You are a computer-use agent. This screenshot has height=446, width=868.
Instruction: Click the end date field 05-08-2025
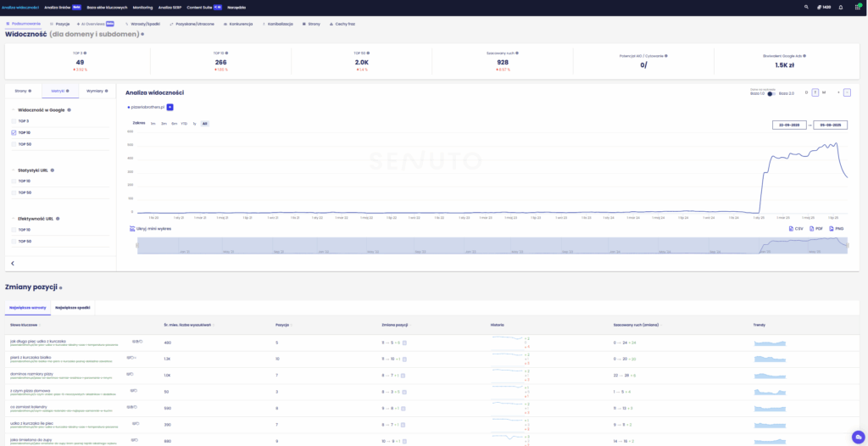coord(830,125)
